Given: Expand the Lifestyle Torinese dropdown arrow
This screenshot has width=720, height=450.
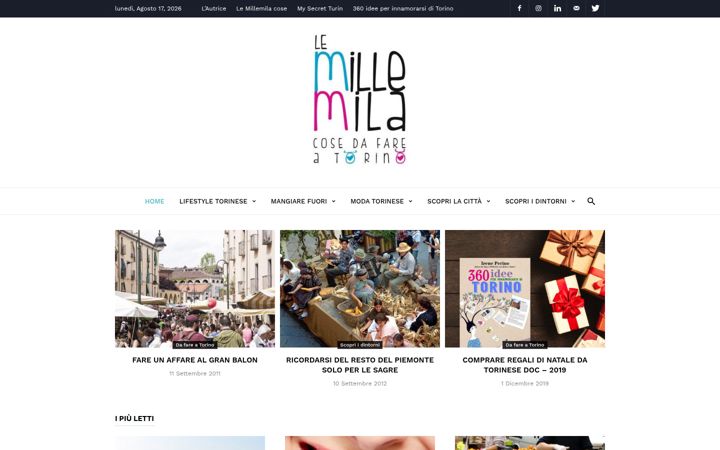Looking at the screenshot, I should tap(254, 201).
